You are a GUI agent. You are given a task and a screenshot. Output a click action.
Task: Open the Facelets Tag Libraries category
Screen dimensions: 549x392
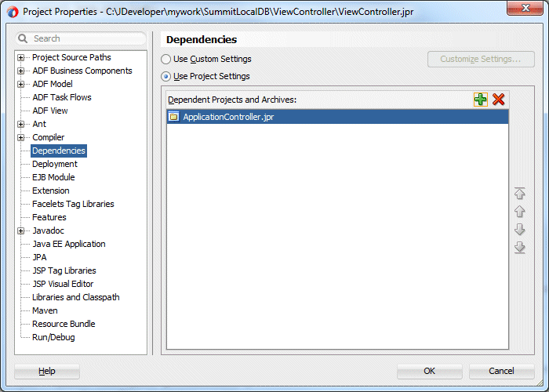[x=73, y=204]
